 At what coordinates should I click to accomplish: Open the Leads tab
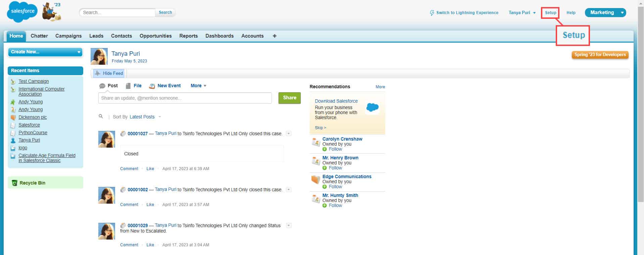pos(96,36)
